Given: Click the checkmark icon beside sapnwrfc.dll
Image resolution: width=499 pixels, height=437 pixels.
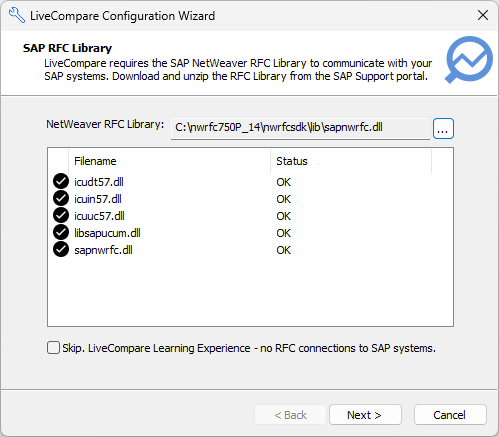Looking at the screenshot, I should (x=61, y=249).
